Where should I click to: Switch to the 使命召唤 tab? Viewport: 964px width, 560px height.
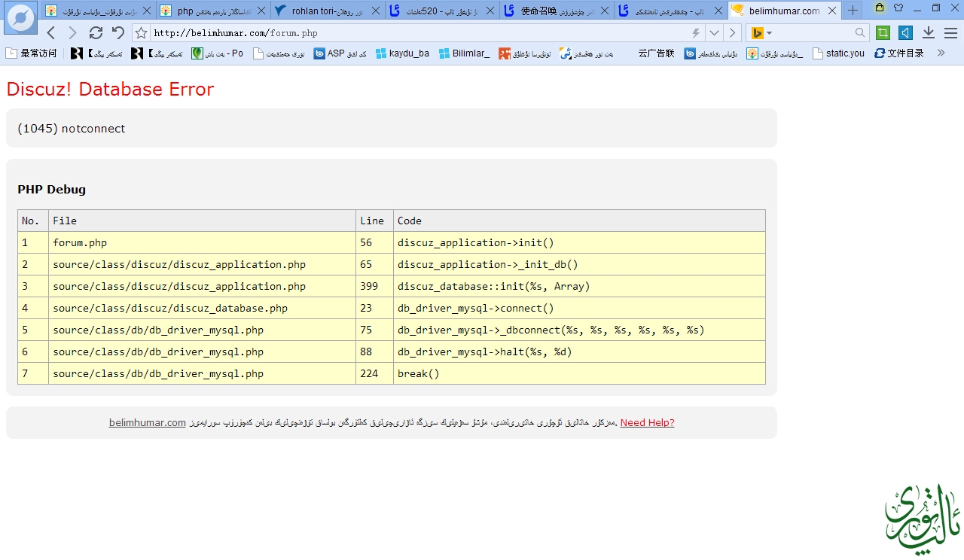pyautogui.click(x=557, y=11)
